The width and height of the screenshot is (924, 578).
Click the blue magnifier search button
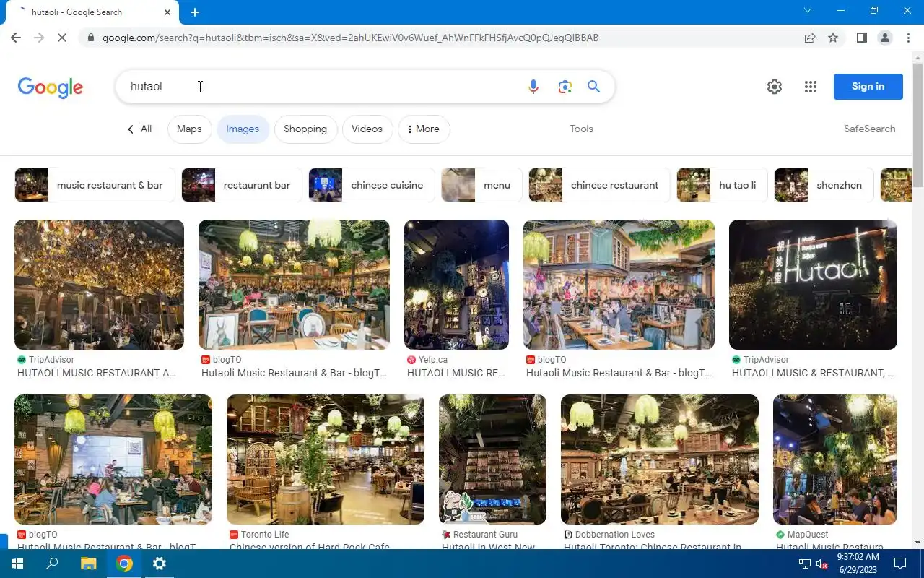[x=594, y=87]
